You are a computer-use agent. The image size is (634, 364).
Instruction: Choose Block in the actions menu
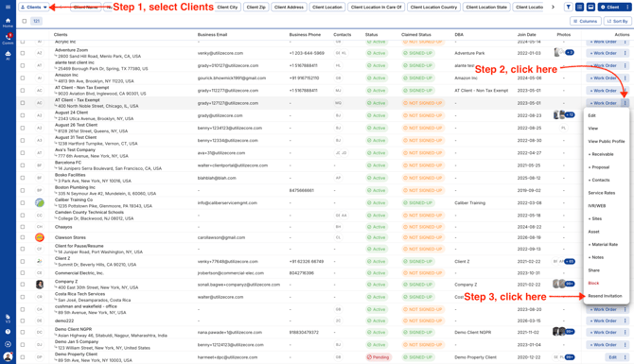tap(593, 284)
